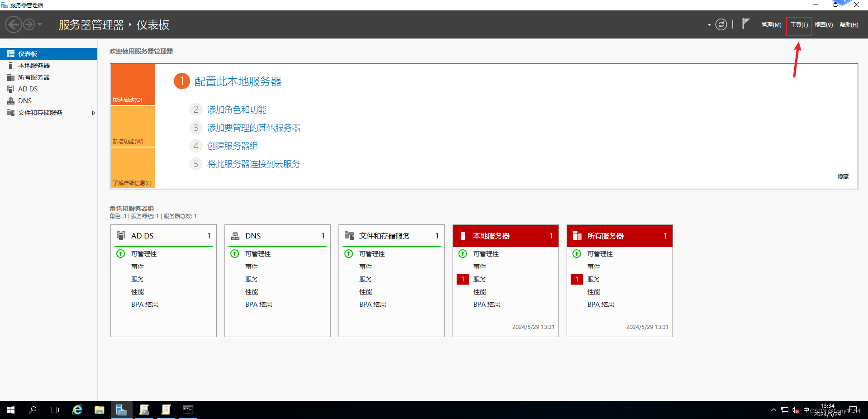Image resolution: width=868 pixels, height=419 pixels.
Task: Click the 文件和存储服务 sidebar icon
Action: click(x=11, y=113)
